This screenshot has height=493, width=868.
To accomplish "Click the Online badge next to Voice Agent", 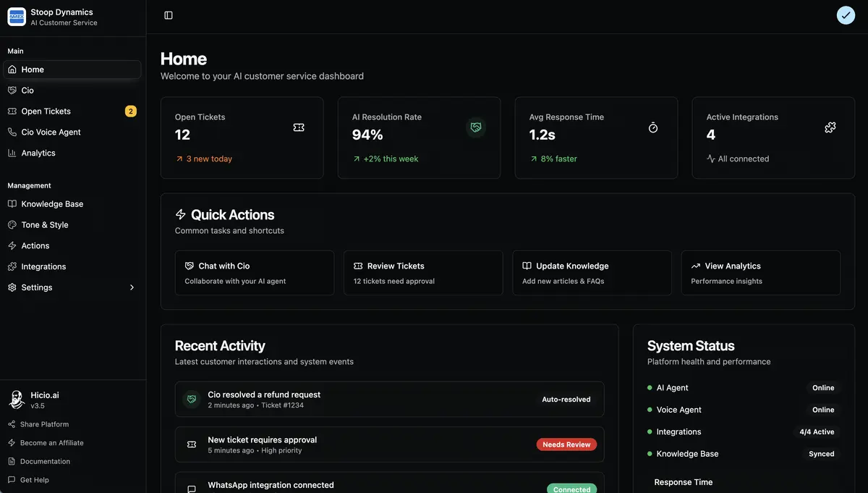I will click(823, 410).
